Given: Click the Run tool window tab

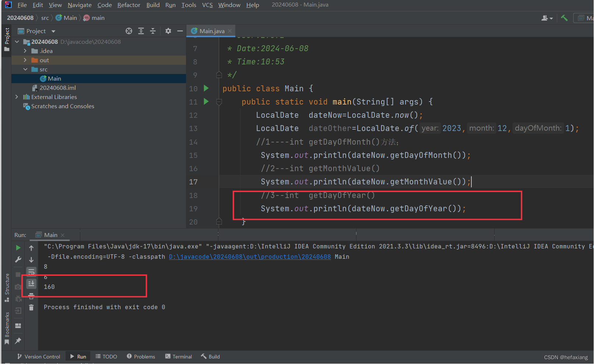Looking at the screenshot, I should point(78,357).
